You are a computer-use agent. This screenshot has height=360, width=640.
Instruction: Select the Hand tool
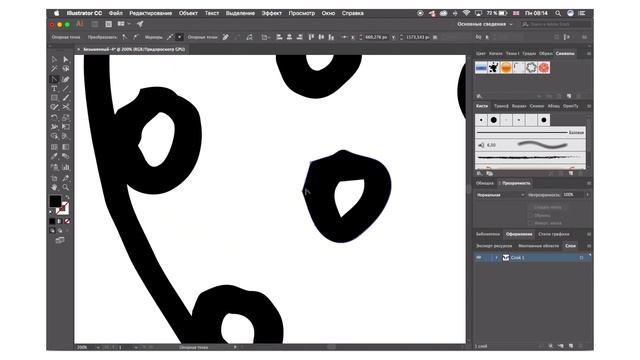coord(54,187)
